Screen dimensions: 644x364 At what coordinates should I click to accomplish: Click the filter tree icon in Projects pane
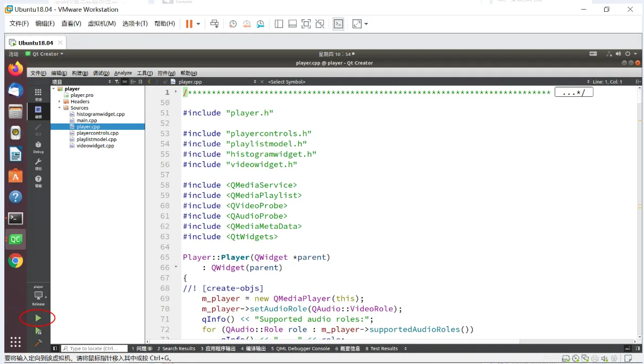(x=117, y=82)
